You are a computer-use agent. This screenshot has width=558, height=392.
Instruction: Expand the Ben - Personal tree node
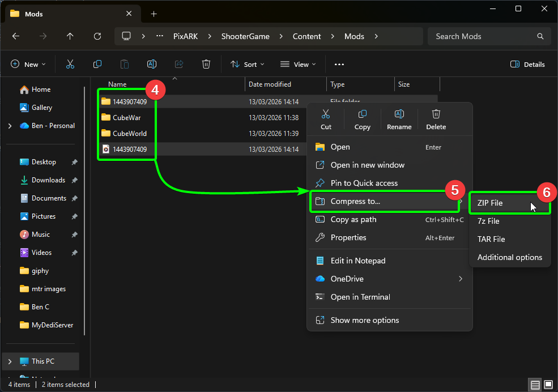tap(10, 126)
